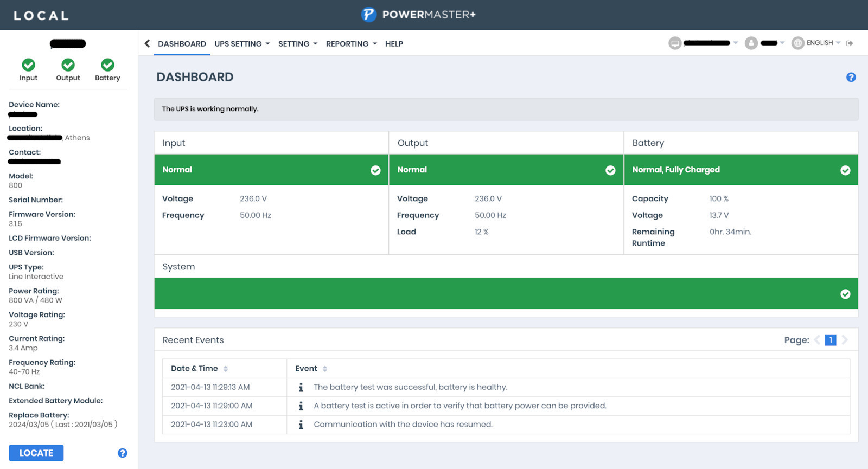Viewport: 868px width, 469px height.
Task: Expand the Reporting menu
Action: pos(352,43)
